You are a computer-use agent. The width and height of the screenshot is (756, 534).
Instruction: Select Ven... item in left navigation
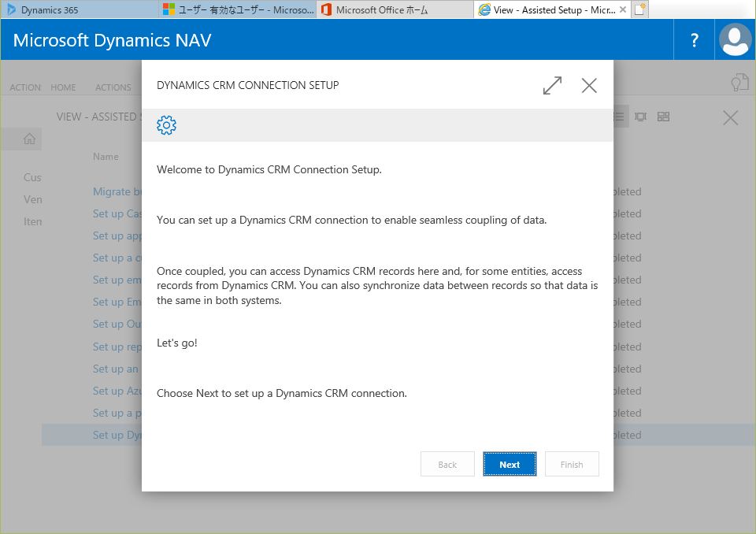[x=32, y=199]
